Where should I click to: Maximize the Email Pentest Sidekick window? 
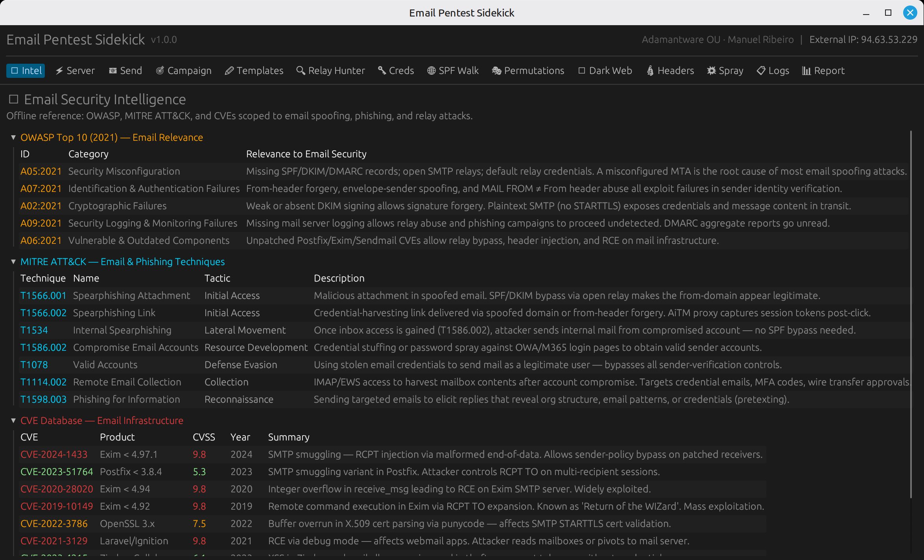[888, 13]
